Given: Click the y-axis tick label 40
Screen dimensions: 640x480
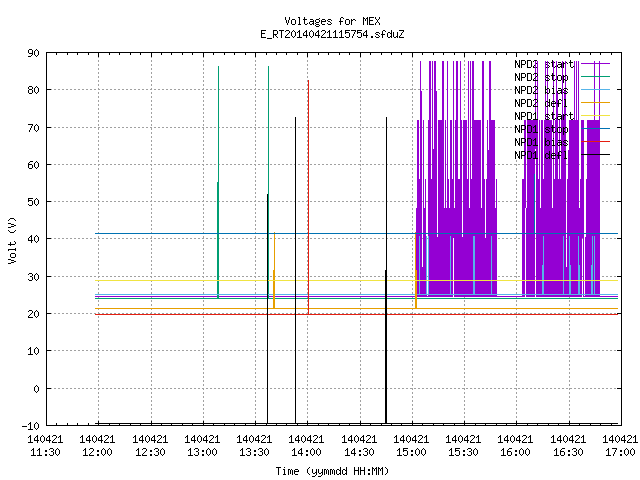Looking at the screenshot, I should click(x=33, y=239).
